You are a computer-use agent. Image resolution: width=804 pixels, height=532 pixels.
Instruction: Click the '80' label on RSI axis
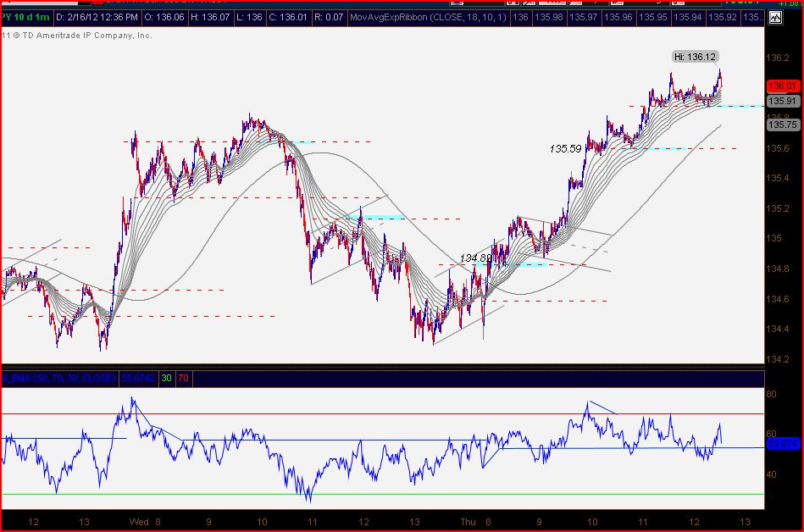pyautogui.click(x=771, y=394)
